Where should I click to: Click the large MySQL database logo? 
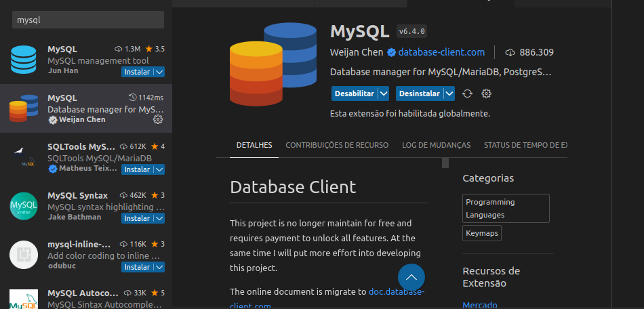point(273,64)
